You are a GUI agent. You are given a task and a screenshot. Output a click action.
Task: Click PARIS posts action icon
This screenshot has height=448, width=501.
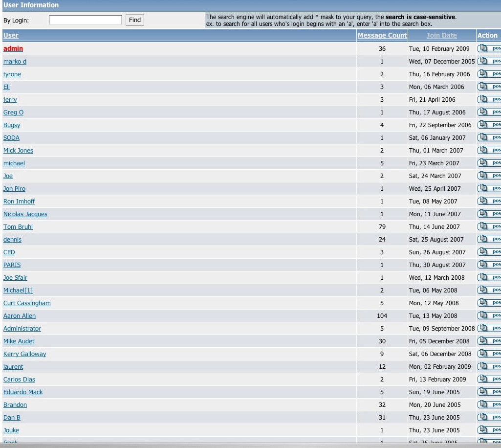[489, 265]
